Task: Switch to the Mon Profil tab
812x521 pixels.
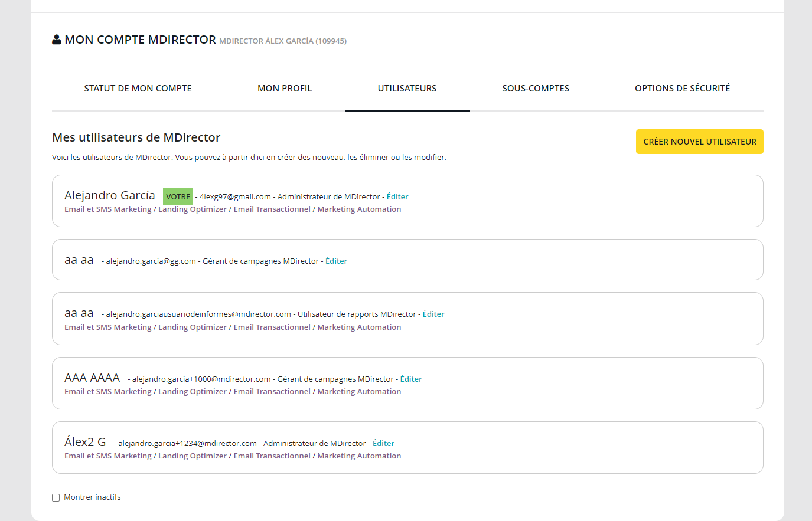Action: tap(285, 89)
